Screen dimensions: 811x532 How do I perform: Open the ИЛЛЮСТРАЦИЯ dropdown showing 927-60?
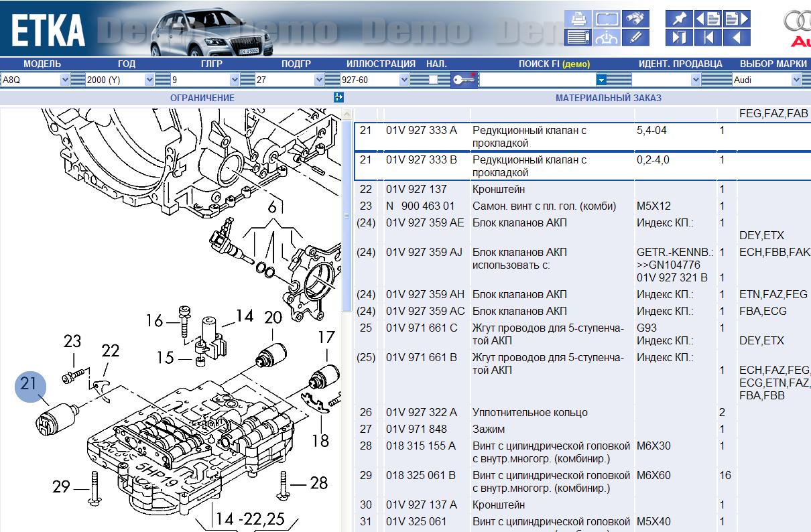pos(375,80)
